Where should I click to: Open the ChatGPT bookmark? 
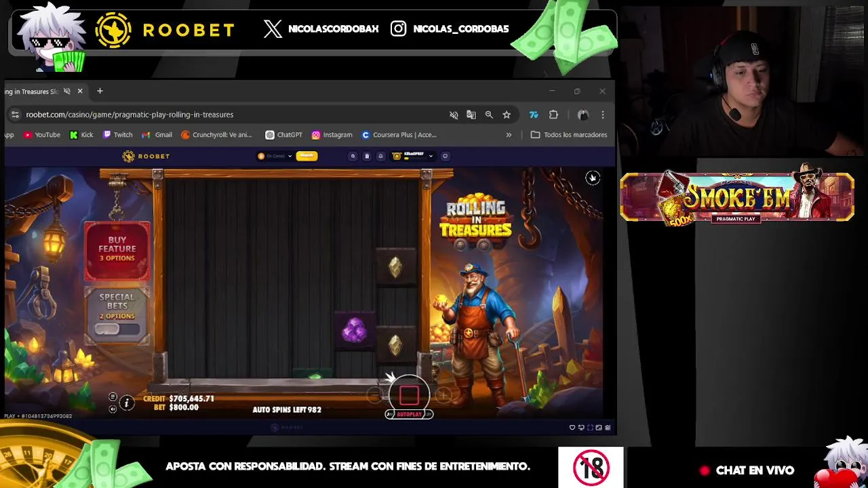coord(283,135)
